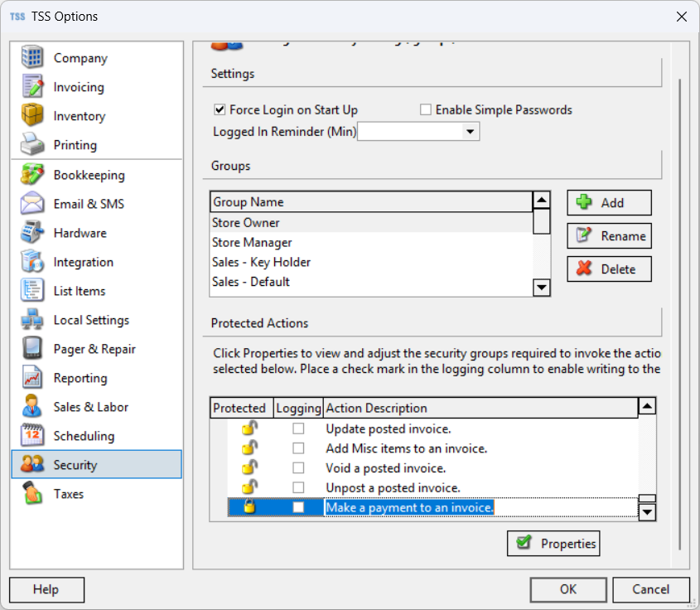700x610 pixels.
Task: Enable logging for Update posted invoice
Action: 298,429
